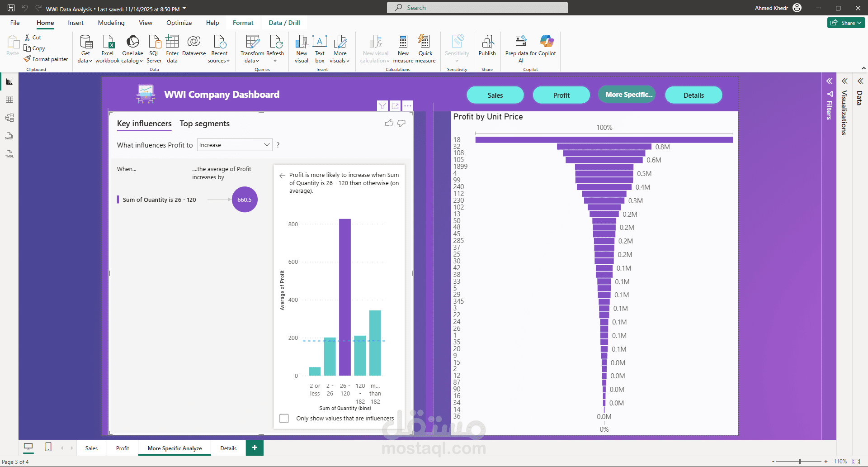Screen dimensions: 868x467
Task: Open More options ellipsis on the visual
Action: point(408,106)
